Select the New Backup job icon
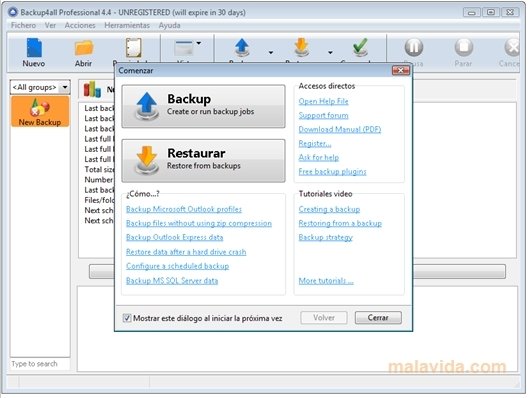529x398 pixels. [40, 112]
